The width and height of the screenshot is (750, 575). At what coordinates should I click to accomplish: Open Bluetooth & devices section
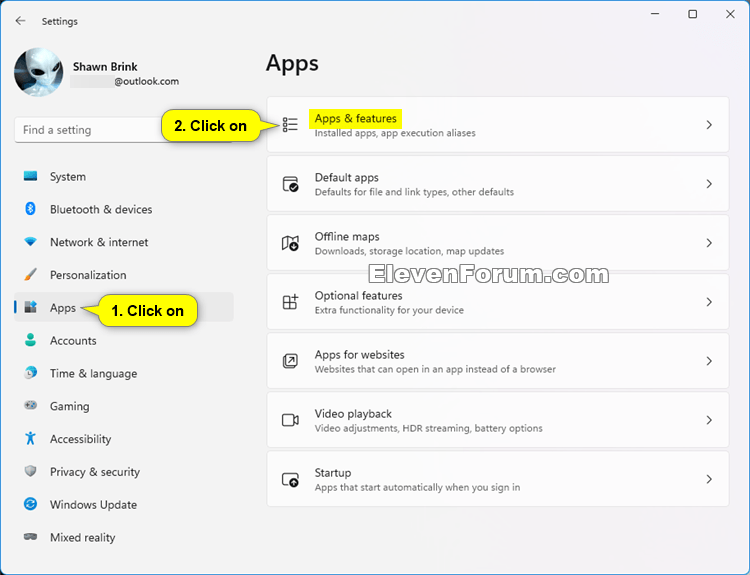point(124,209)
